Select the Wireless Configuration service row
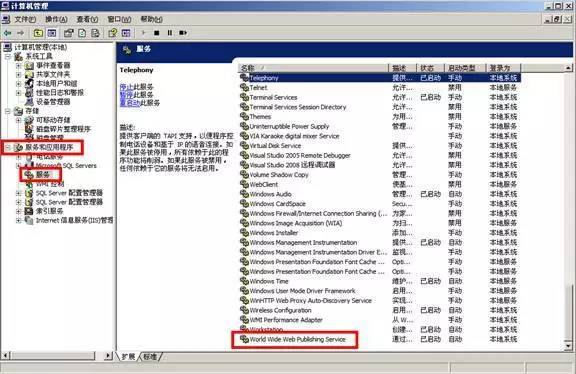Screen dimensions: 576x374 coord(379,310)
